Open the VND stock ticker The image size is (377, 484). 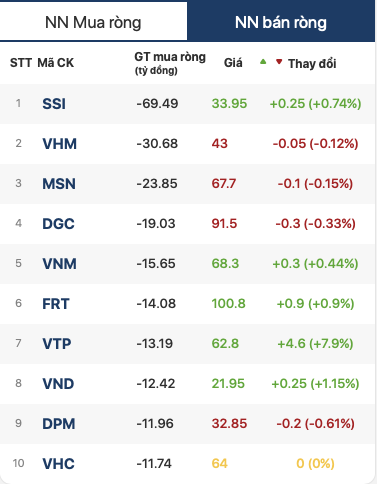tap(58, 384)
